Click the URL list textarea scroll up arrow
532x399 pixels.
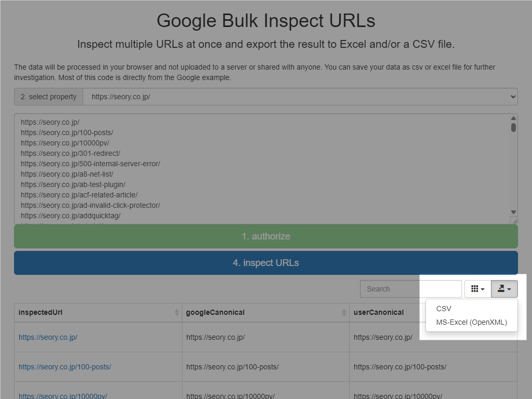coord(513,118)
